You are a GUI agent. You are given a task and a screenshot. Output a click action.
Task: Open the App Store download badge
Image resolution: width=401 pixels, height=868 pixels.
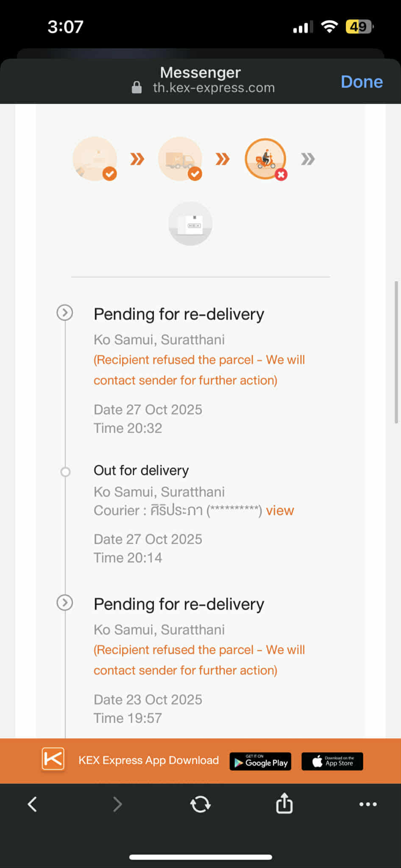[332, 762]
